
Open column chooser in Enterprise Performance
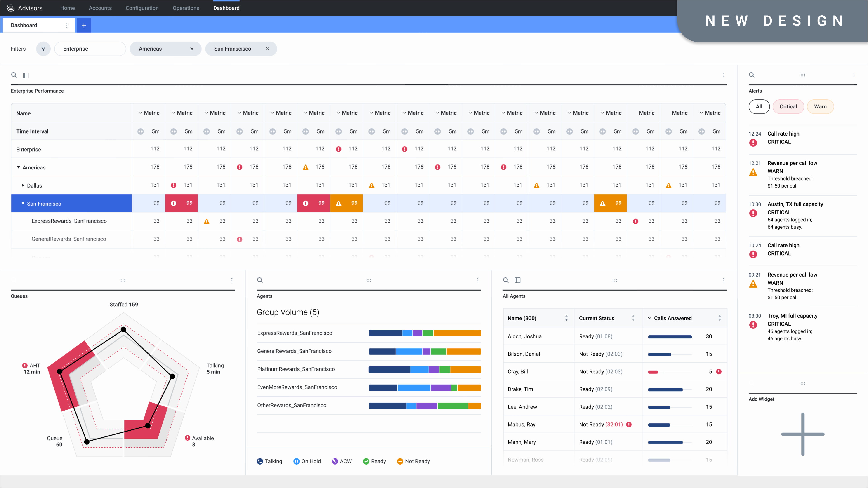click(26, 75)
